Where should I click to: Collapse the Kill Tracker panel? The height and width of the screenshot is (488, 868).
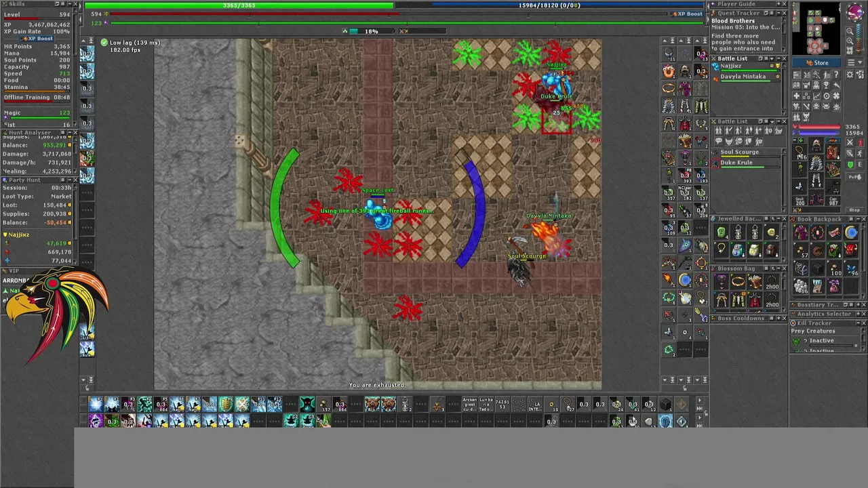(x=859, y=323)
